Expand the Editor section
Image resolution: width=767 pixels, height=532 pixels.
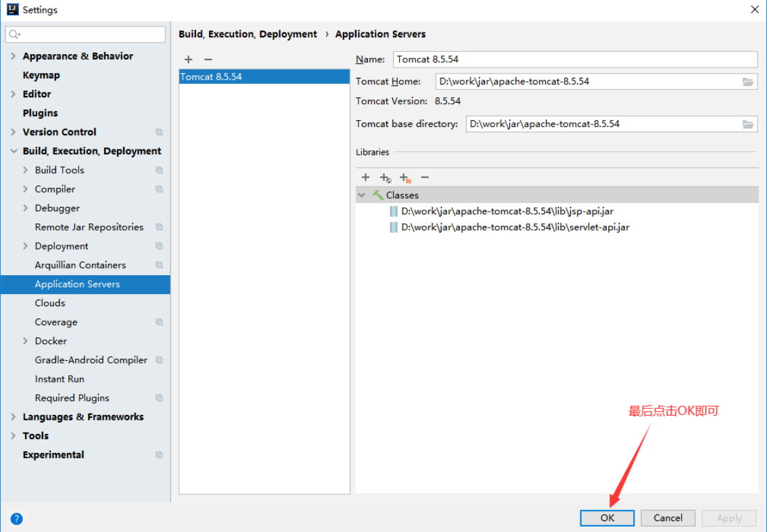coord(14,94)
